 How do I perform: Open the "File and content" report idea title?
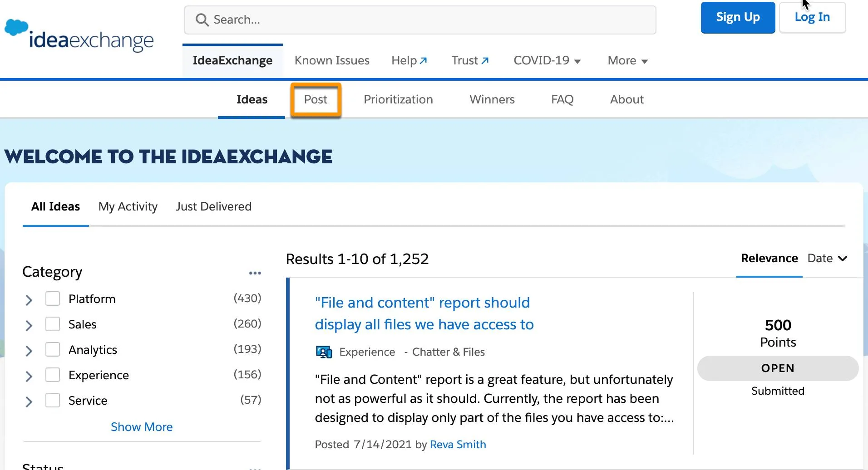[x=424, y=313]
